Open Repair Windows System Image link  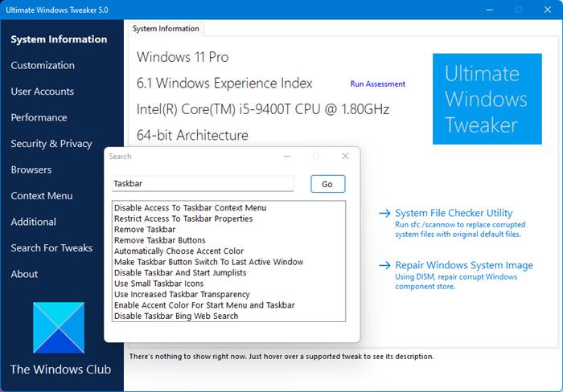464,265
